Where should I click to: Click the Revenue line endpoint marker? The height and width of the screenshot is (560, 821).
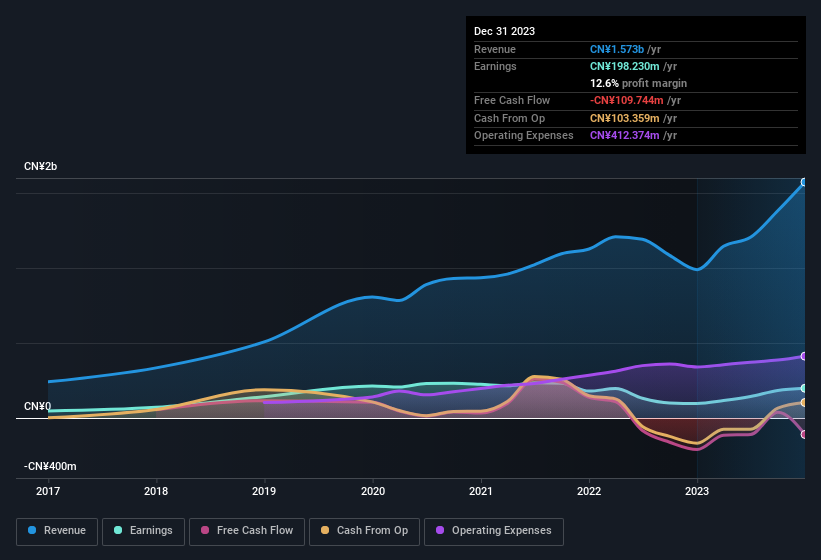coord(804,182)
